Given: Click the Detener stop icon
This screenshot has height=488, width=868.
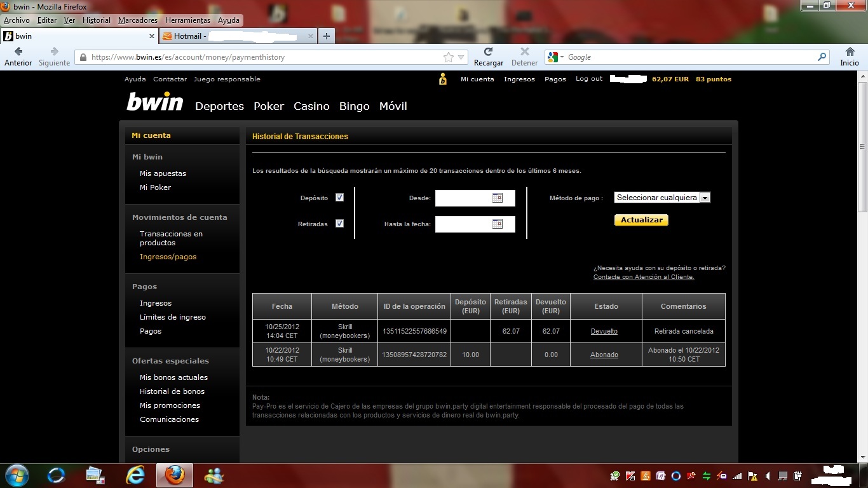Looking at the screenshot, I should coord(524,51).
